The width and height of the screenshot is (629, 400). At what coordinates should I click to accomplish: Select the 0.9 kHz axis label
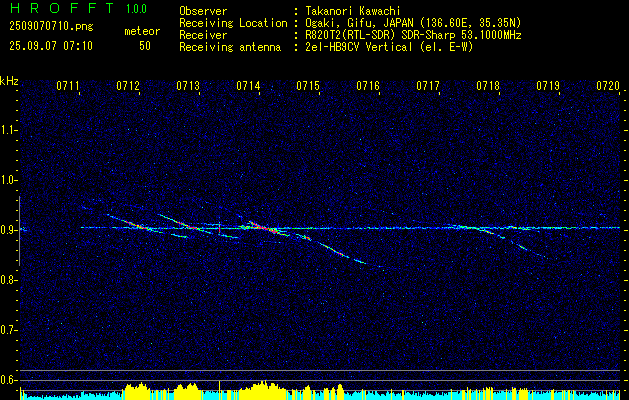(x=8, y=230)
